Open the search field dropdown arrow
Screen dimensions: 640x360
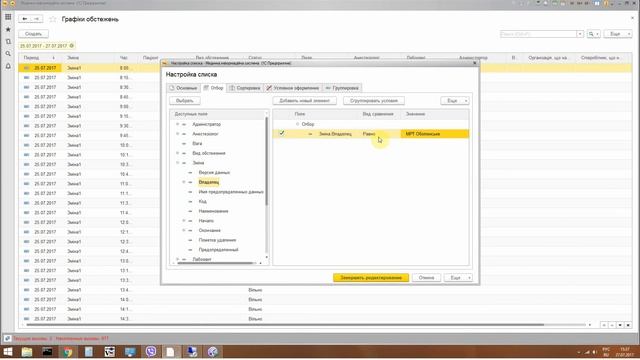(580, 34)
